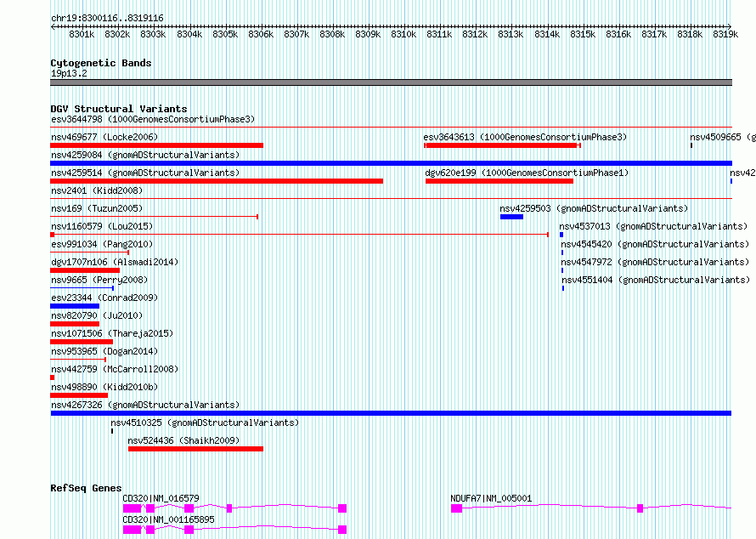This screenshot has width=756, height=539.
Task: Click the nsv4259084 gnomAD blue bar
Action: tap(391, 163)
